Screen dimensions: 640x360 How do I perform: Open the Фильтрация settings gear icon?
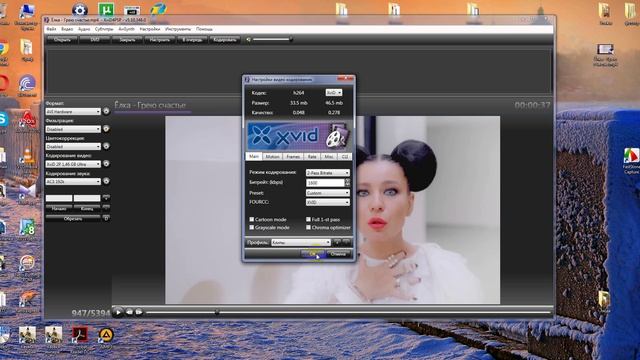(x=106, y=129)
